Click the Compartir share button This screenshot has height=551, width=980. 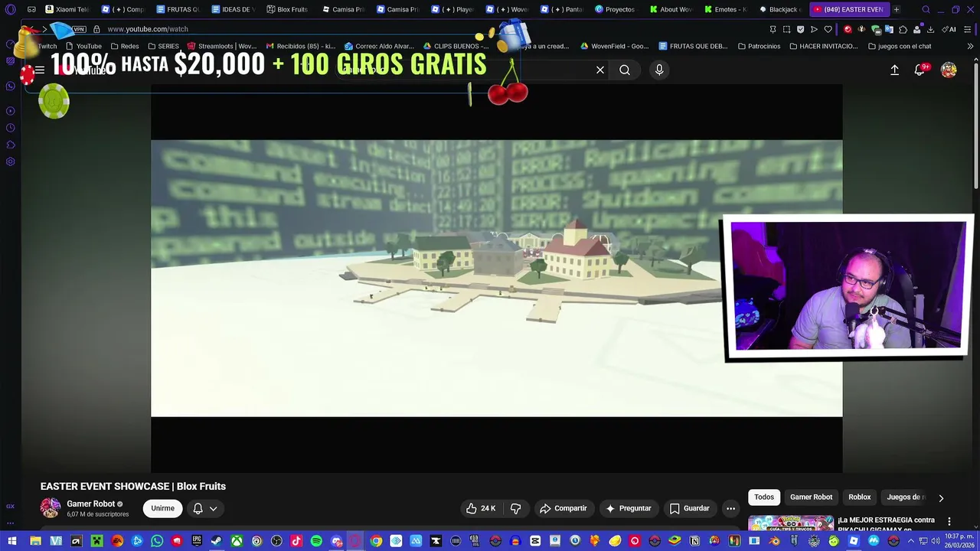[x=563, y=508]
